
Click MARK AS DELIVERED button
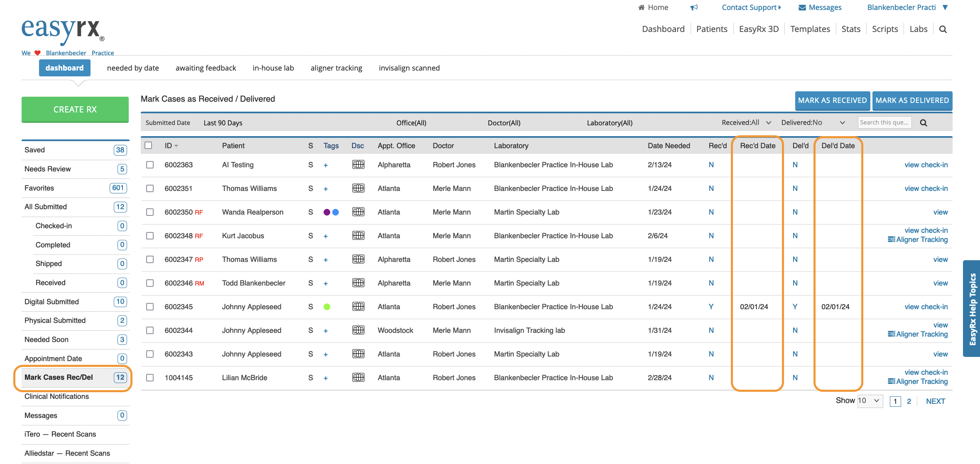coord(912,100)
